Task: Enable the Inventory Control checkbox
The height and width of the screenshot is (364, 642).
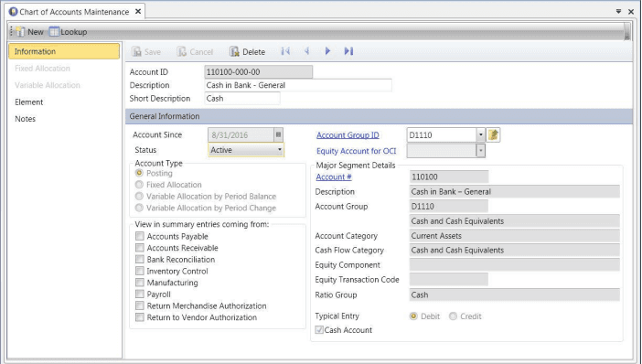Action: pos(140,271)
